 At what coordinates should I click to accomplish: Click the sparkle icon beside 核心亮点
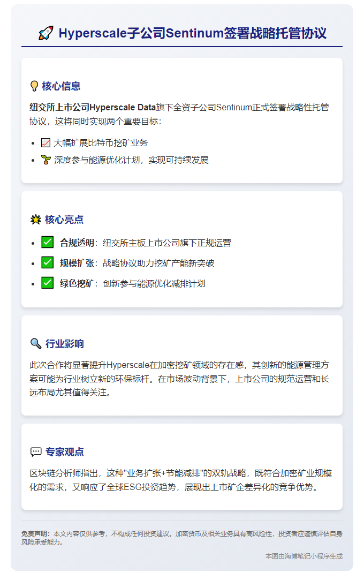36,220
